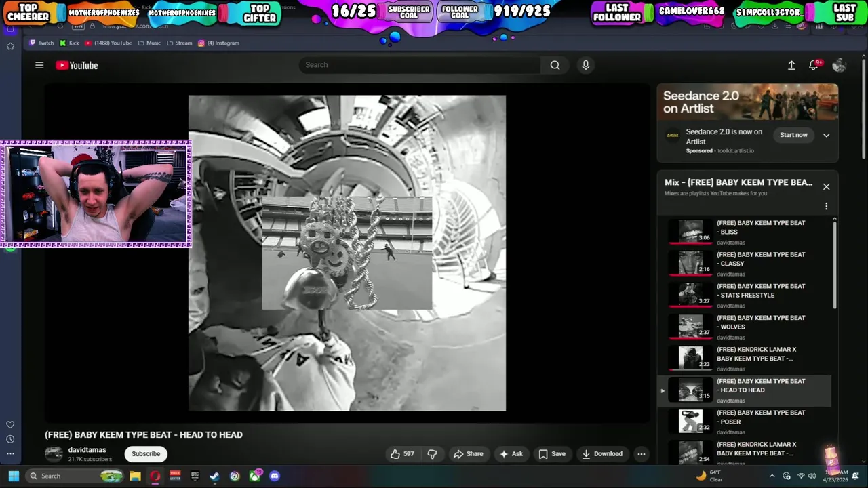Open the upload/create icon in YouTube header
The height and width of the screenshot is (488, 868).
click(791, 65)
